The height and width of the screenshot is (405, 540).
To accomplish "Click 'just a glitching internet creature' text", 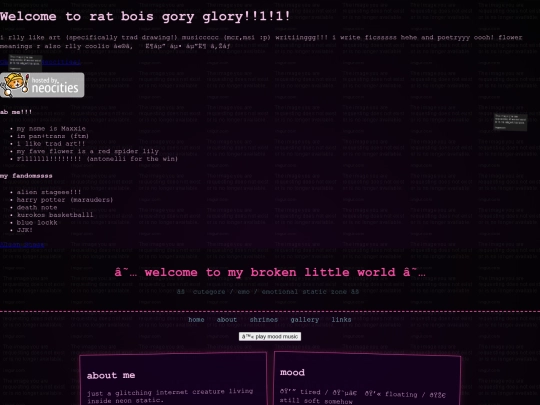I will [x=170, y=396].
